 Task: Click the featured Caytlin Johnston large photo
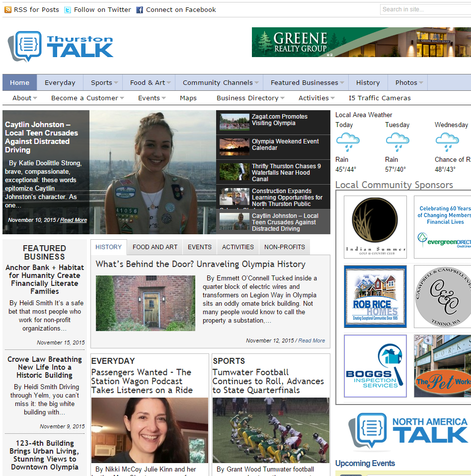point(153,172)
